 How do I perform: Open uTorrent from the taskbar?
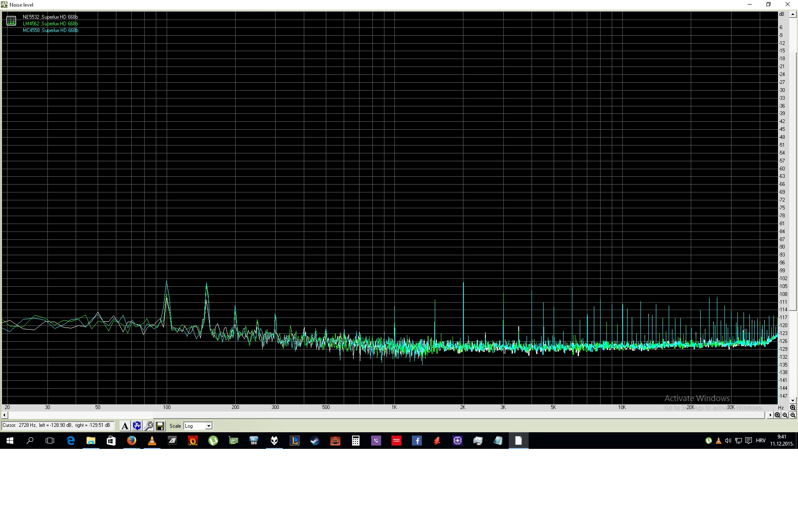tap(213, 441)
